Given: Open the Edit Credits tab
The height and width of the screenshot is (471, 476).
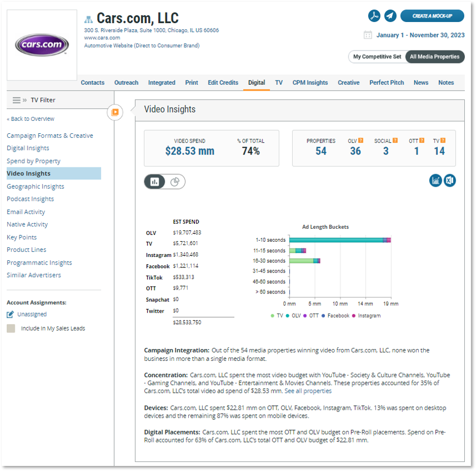Looking at the screenshot, I should tap(223, 83).
